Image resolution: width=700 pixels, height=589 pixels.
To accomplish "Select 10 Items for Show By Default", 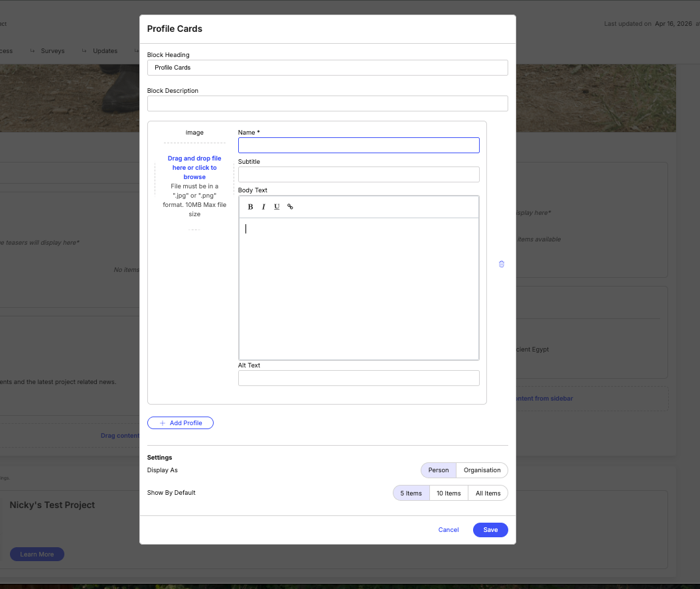I will point(449,493).
